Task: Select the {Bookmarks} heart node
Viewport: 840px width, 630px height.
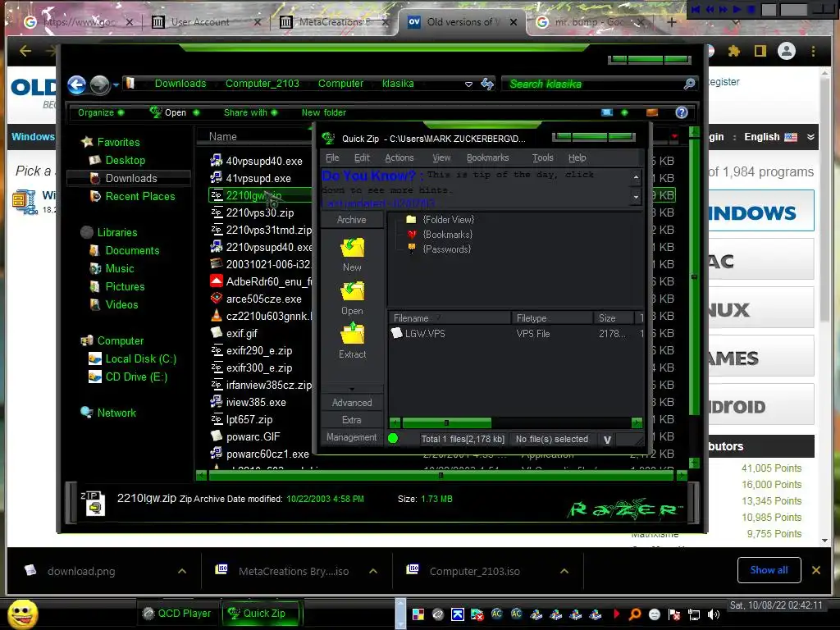Action: [x=448, y=235]
